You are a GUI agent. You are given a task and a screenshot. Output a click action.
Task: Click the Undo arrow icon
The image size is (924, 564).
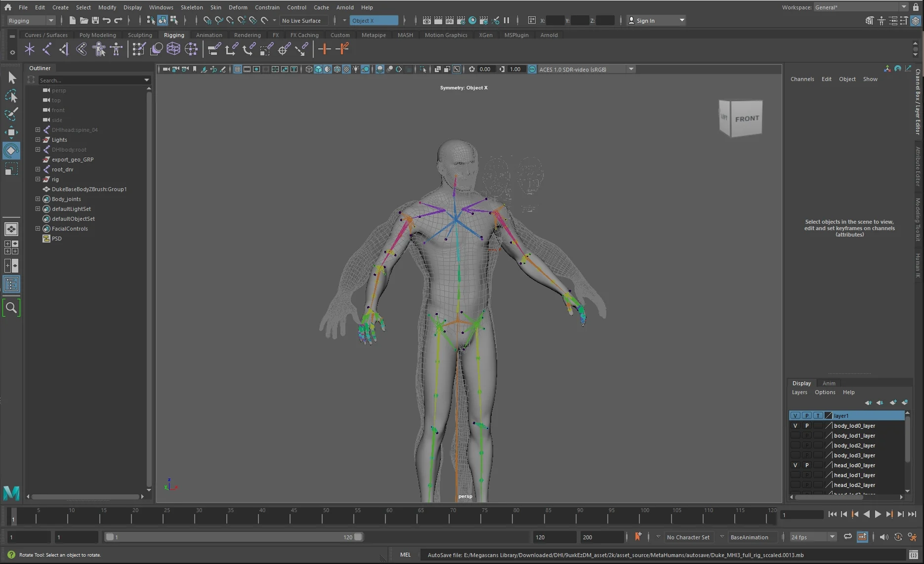pos(106,20)
